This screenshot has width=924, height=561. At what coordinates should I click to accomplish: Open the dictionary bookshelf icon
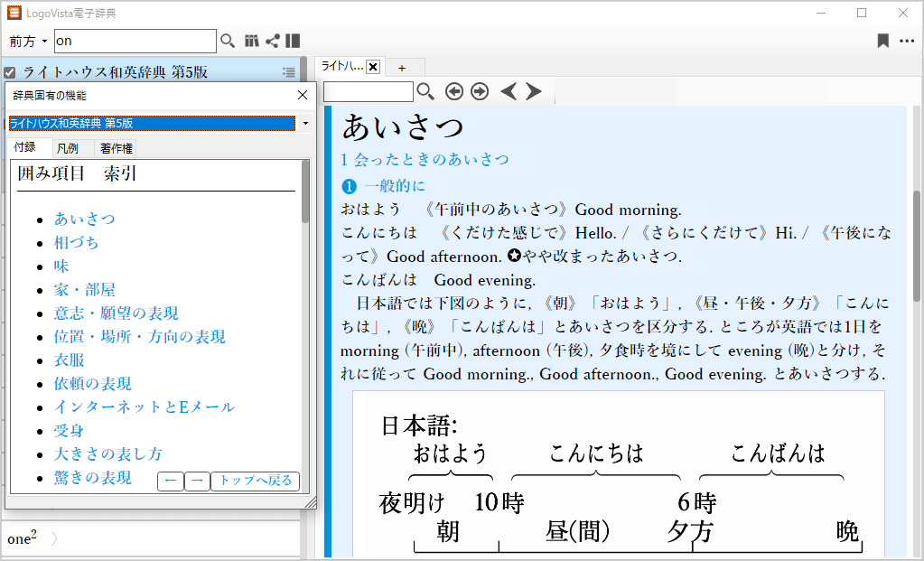click(252, 41)
